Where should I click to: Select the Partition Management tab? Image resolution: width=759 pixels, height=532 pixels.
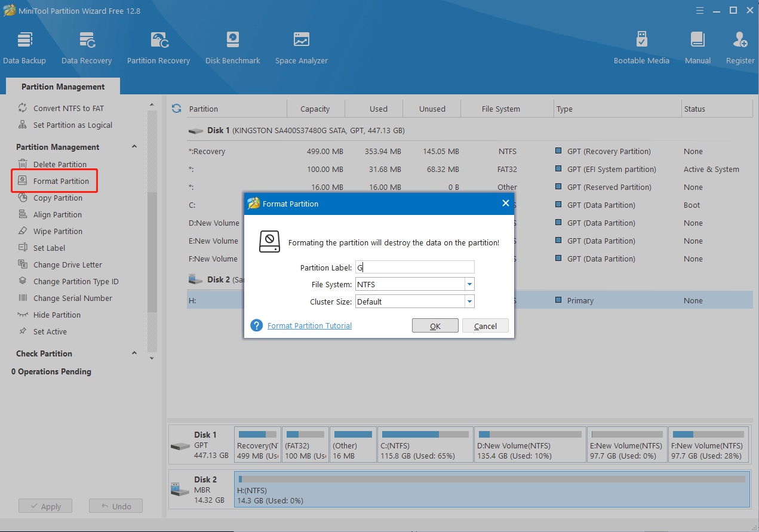63,87
